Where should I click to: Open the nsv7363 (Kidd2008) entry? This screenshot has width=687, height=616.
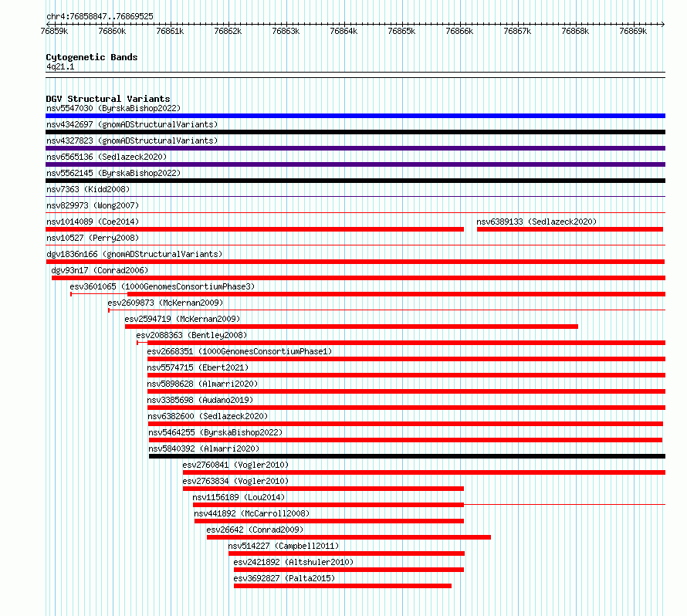[88, 189]
